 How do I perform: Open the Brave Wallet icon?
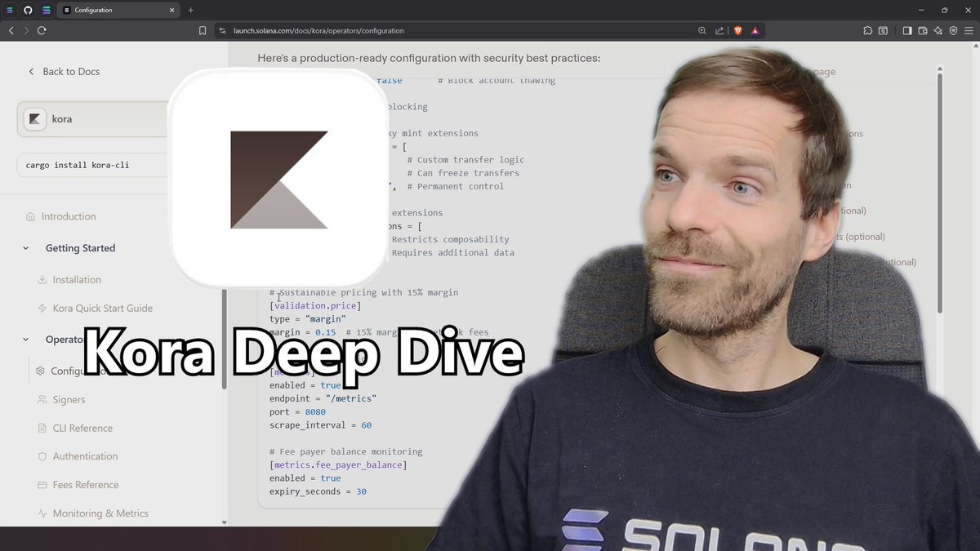coord(923,30)
